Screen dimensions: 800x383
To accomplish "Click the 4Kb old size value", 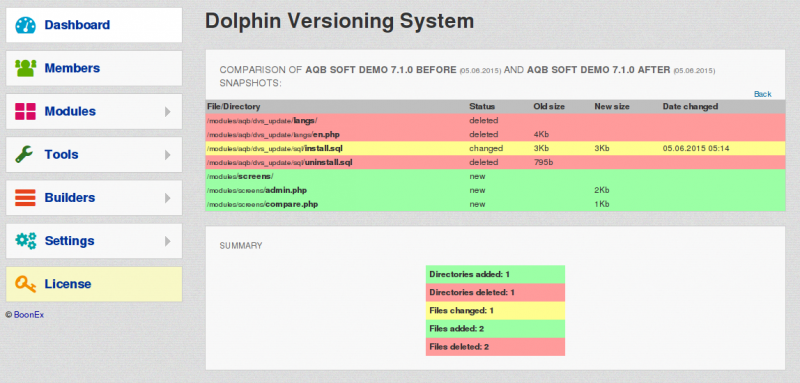I will coord(541,135).
